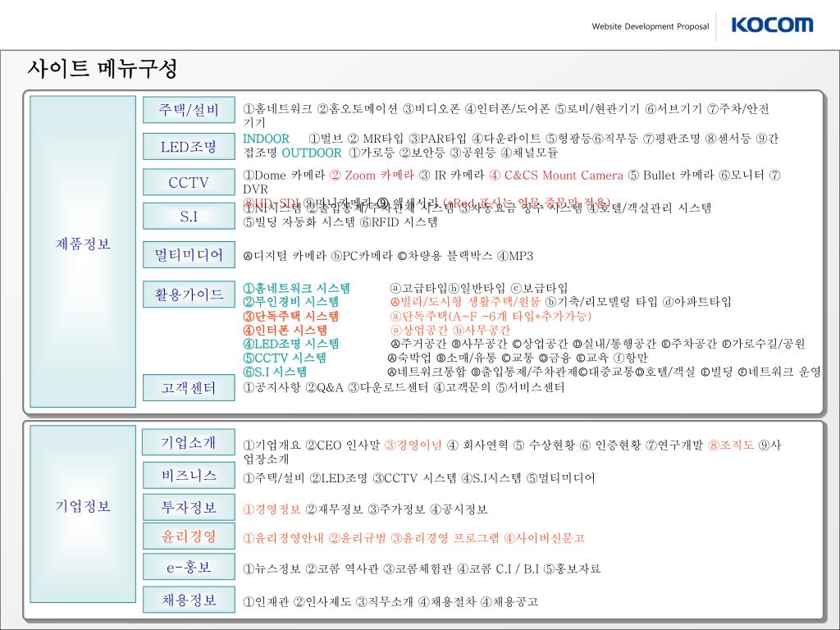Open the LED조명 menu box
Image resolution: width=840 pixels, height=630 pixels.
pyautogui.click(x=189, y=146)
